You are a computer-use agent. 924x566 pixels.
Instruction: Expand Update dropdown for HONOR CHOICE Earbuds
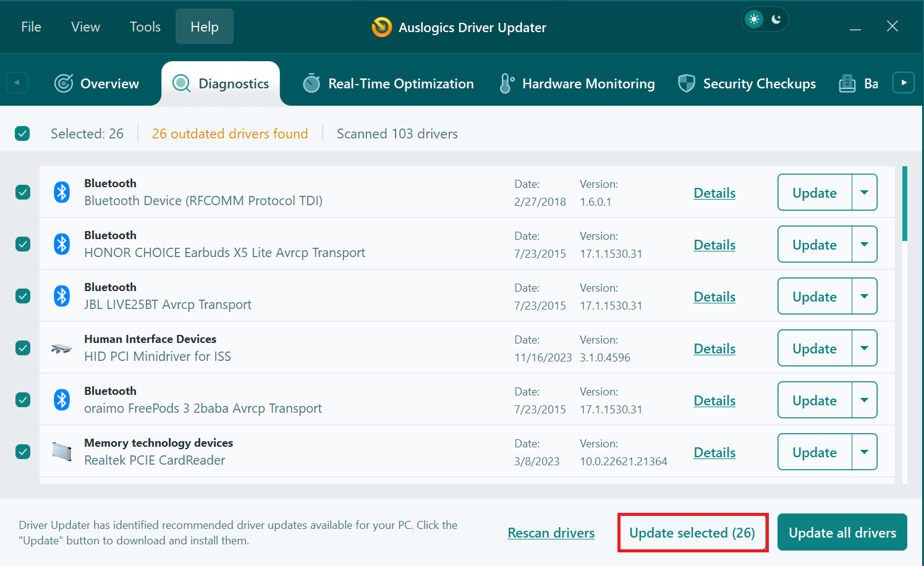pos(865,244)
